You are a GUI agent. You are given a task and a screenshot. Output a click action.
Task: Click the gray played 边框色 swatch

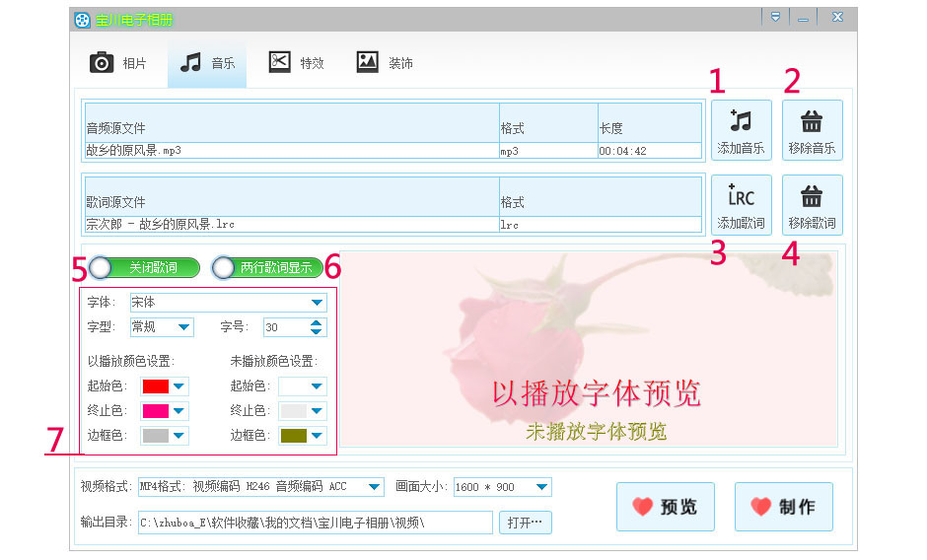[x=156, y=436]
